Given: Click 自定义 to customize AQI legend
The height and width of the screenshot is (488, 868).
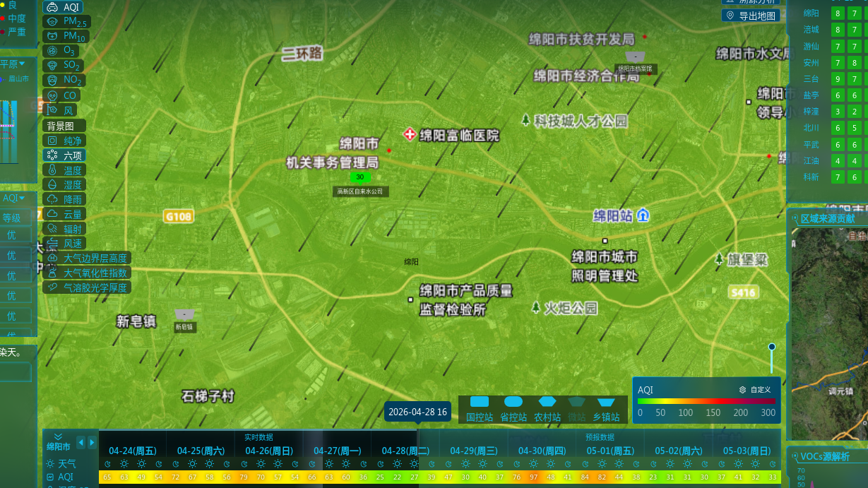Looking at the screenshot, I should click(x=755, y=390).
